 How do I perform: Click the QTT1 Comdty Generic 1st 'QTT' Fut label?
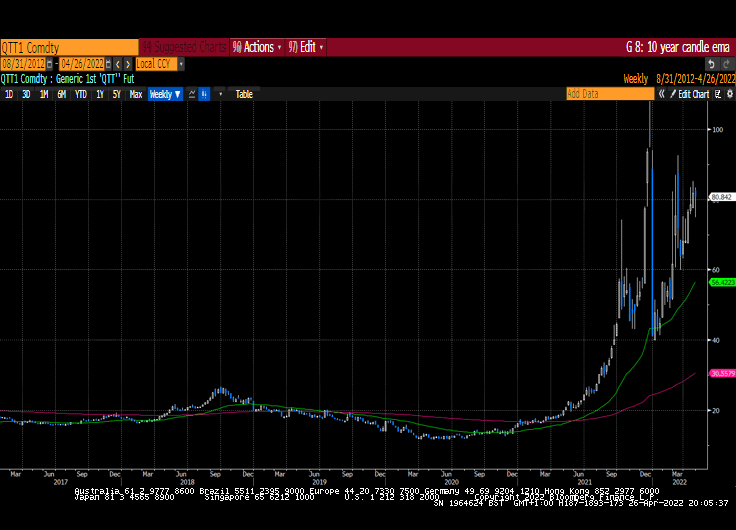coord(67,79)
